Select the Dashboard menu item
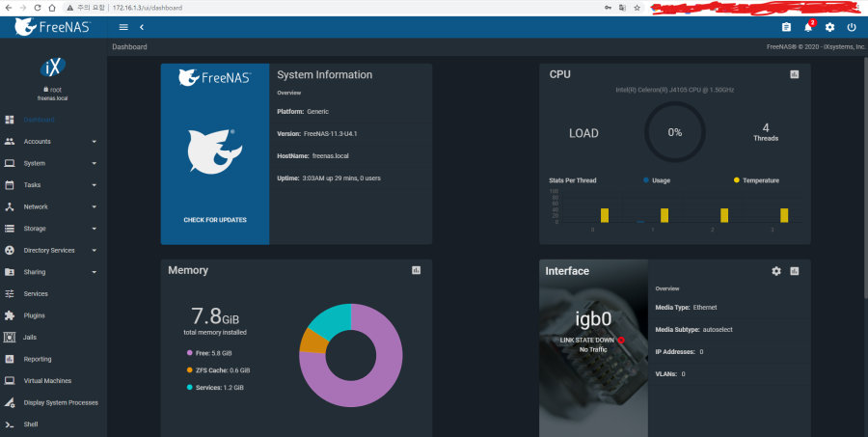This screenshot has height=437, width=868. pos(53,120)
